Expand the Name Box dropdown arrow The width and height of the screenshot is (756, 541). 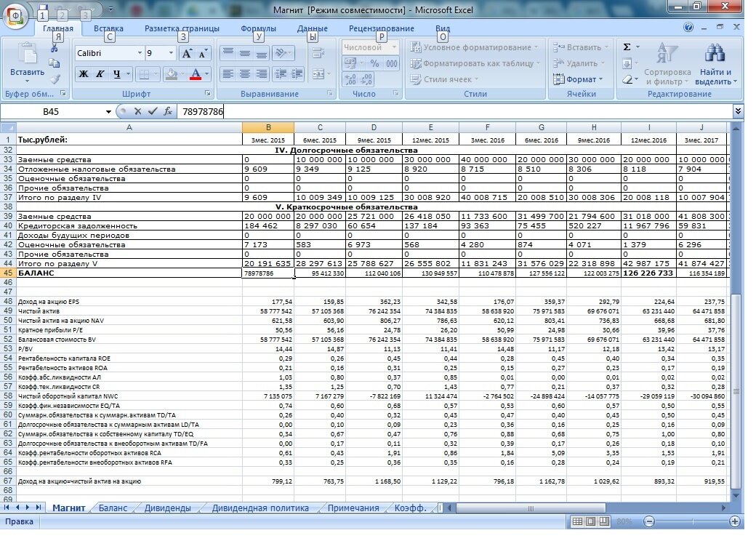[108, 112]
